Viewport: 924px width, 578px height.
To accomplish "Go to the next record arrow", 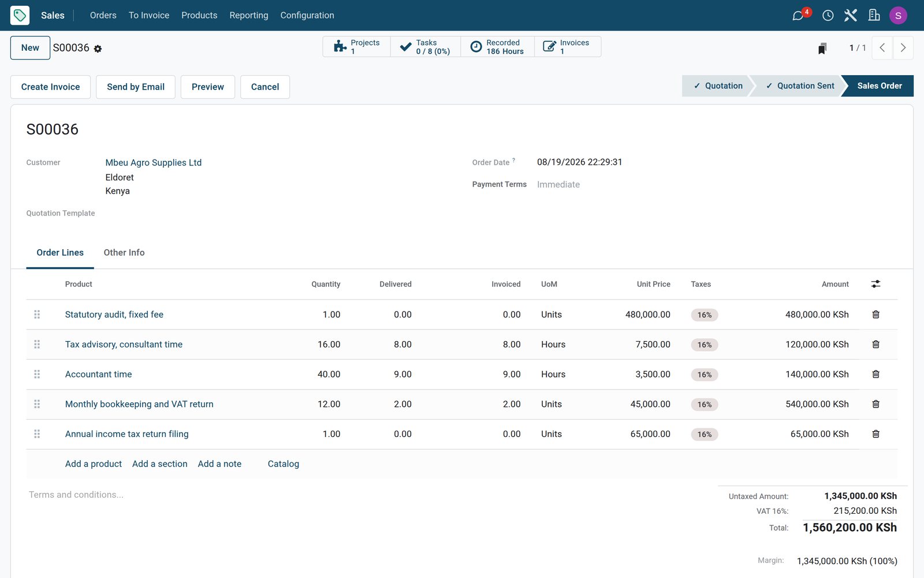I will [x=903, y=48].
